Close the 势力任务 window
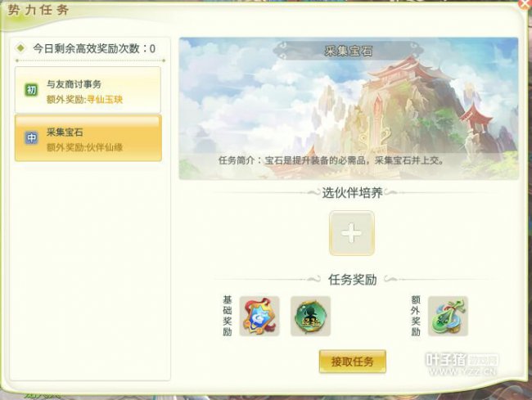Screen dimensions: 532x400 (x=525, y=3)
